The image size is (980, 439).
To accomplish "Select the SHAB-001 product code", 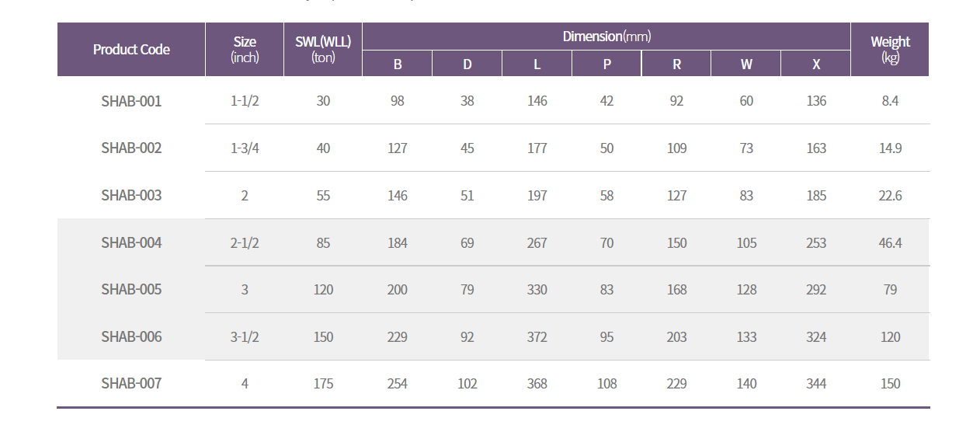I will click(131, 101).
